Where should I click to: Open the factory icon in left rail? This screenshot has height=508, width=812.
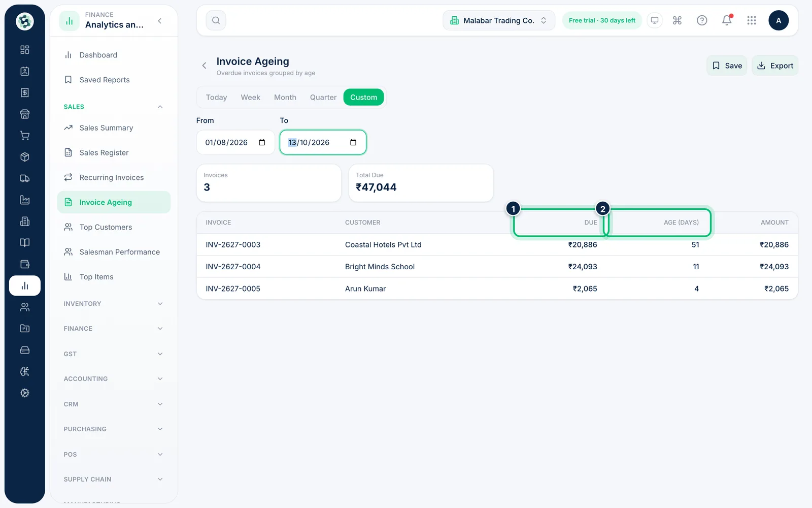coord(24,200)
